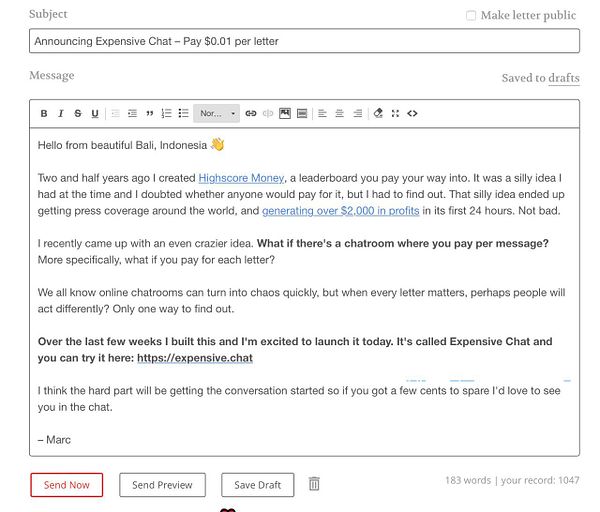Align text right

[357, 113]
